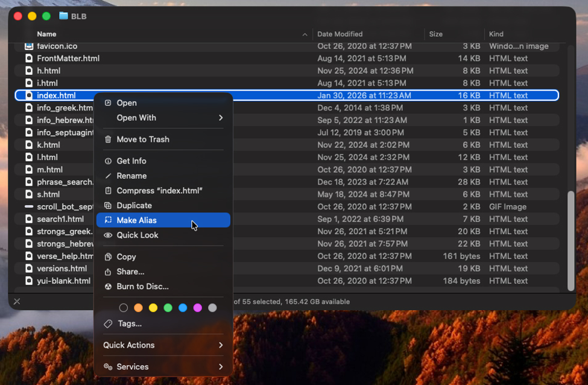
Task: Click the GIF Image kind cell
Action: click(508, 207)
